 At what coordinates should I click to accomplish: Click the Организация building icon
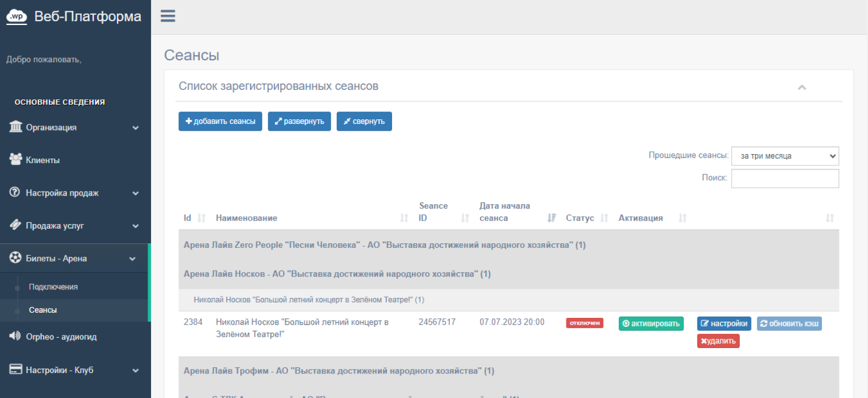point(16,127)
